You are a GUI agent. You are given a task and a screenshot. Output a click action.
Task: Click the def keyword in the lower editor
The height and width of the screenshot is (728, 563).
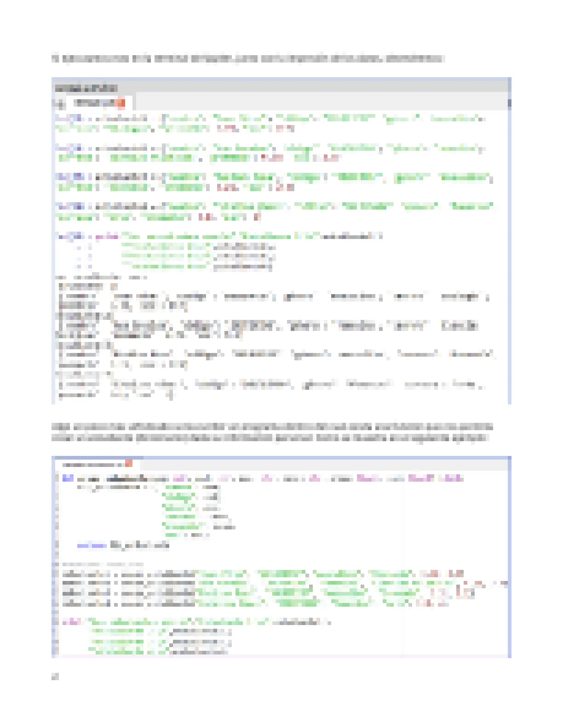point(68,478)
